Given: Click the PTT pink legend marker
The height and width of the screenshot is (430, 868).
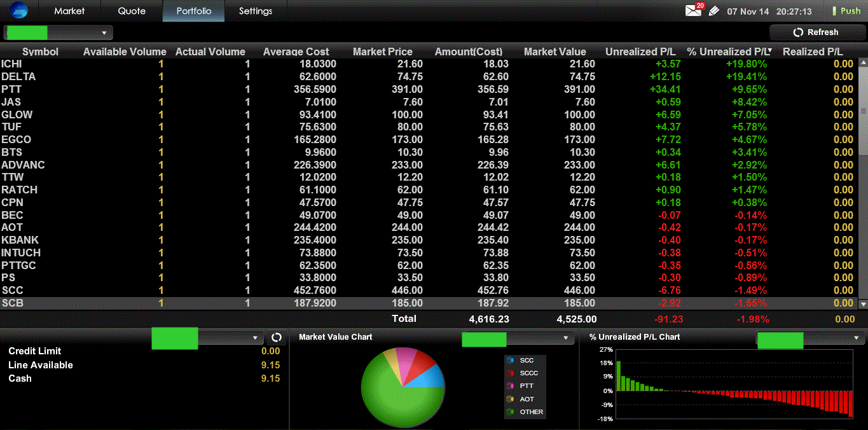Looking at the screenshot, I should coord(510,385).
